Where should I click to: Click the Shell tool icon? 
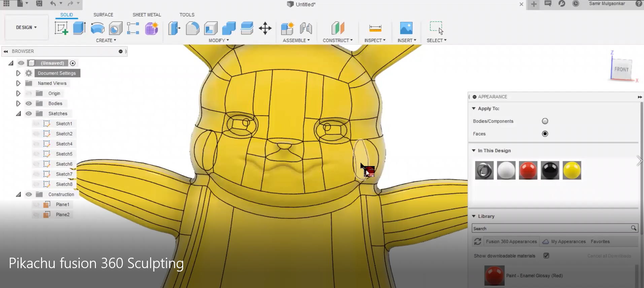click(211, 28)
